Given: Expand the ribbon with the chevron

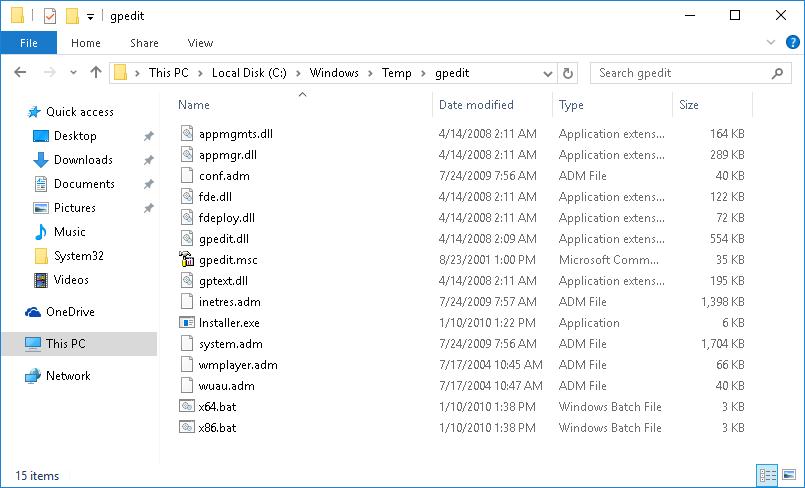Looking at the screenshot, I should point(771,42).
